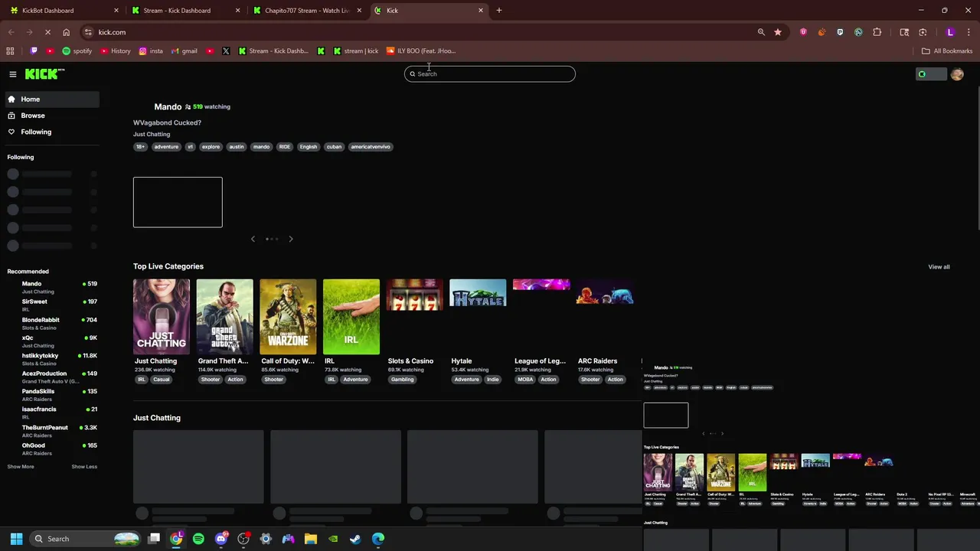This screenshot has width=980, height=551.
Task: Open the Chrome apps grid bookmark
Action: pyautogui.click(x=10, y=51)
